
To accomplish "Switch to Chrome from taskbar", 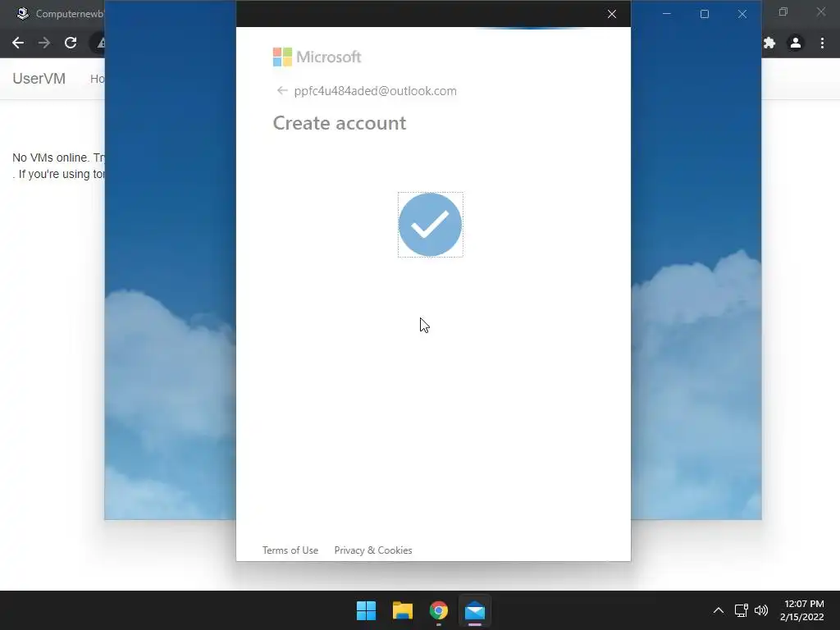I will point(439,610).
